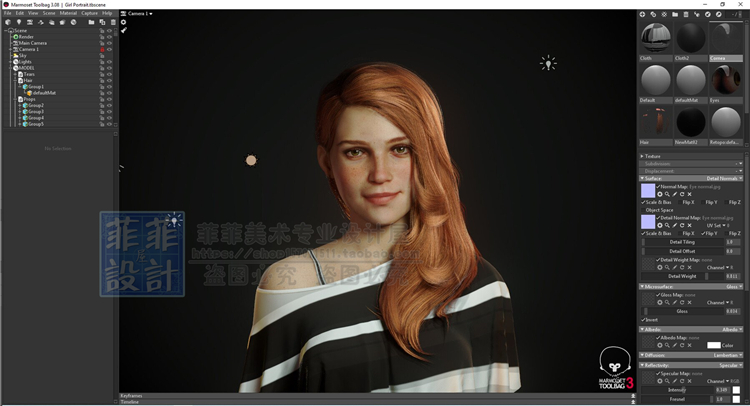
Task: Open the File menu
Action: (x=8, y=13)
